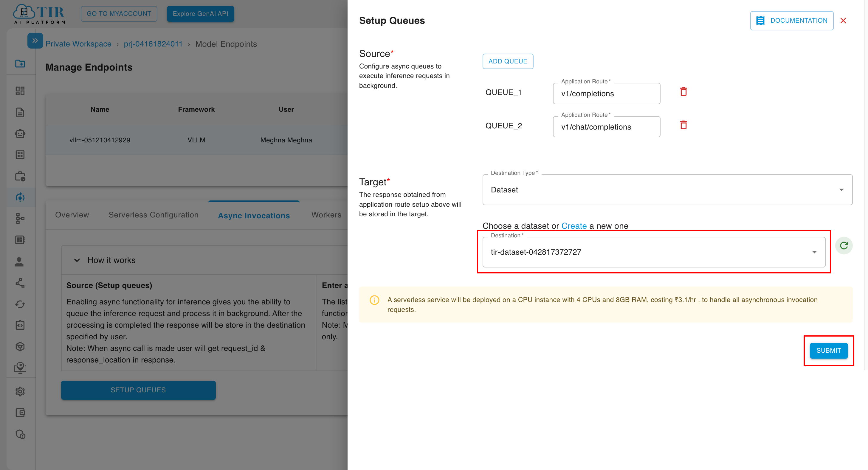Viewport: 868px width, 470px height.
Task: Click the Name column header
Action: coord(100,109)
